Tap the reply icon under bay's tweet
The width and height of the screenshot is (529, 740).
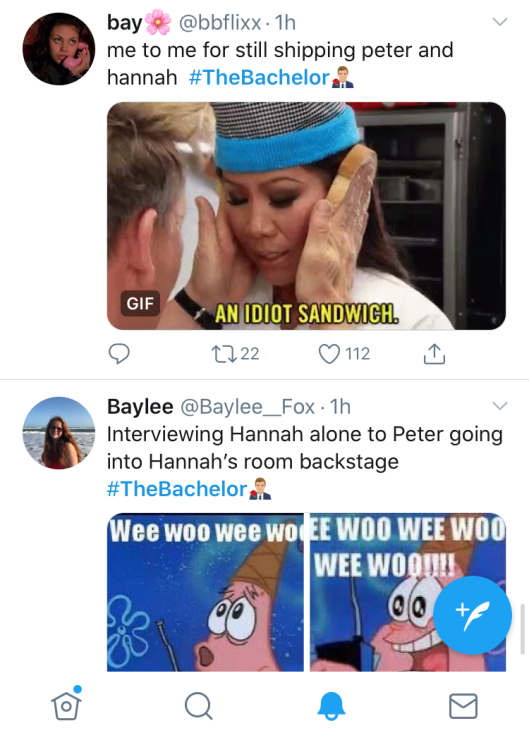pyautogui.click(x=119, y=353)
